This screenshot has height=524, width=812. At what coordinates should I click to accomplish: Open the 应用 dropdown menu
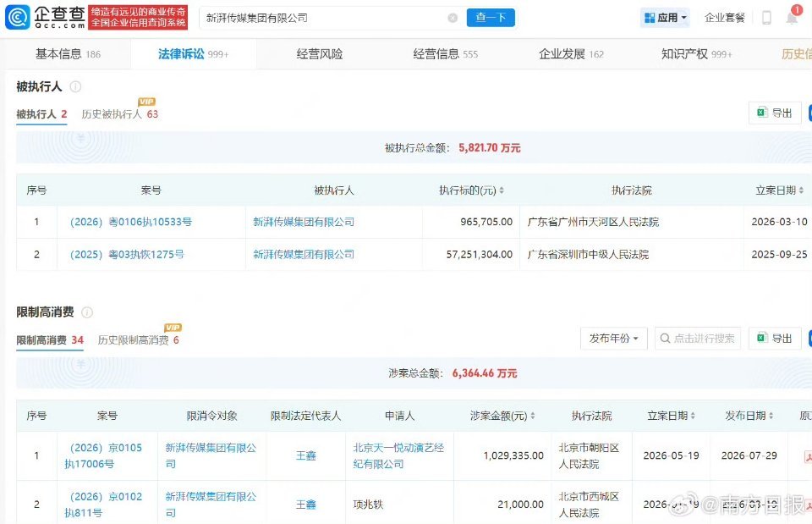[665, 18]
